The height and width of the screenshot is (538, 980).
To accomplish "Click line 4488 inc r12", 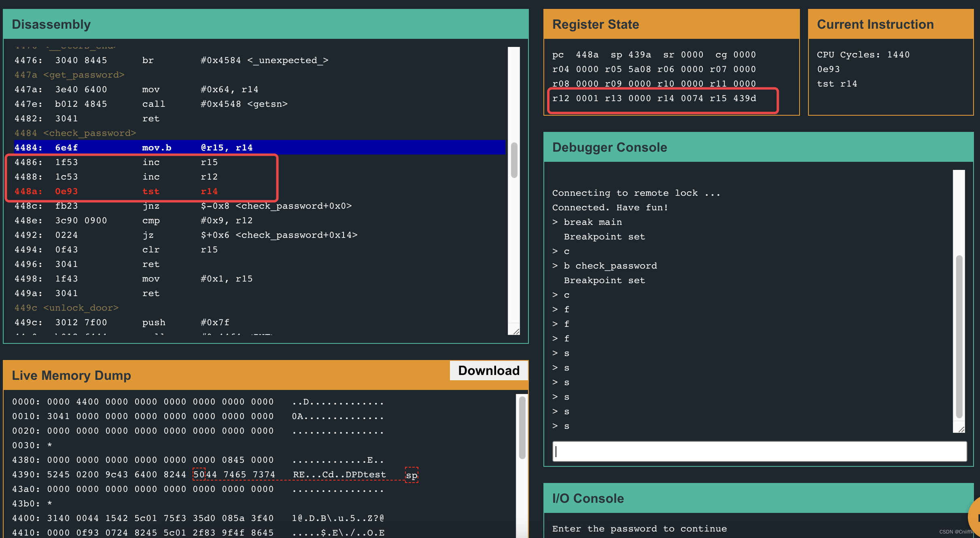I will [x=260, y=177].
